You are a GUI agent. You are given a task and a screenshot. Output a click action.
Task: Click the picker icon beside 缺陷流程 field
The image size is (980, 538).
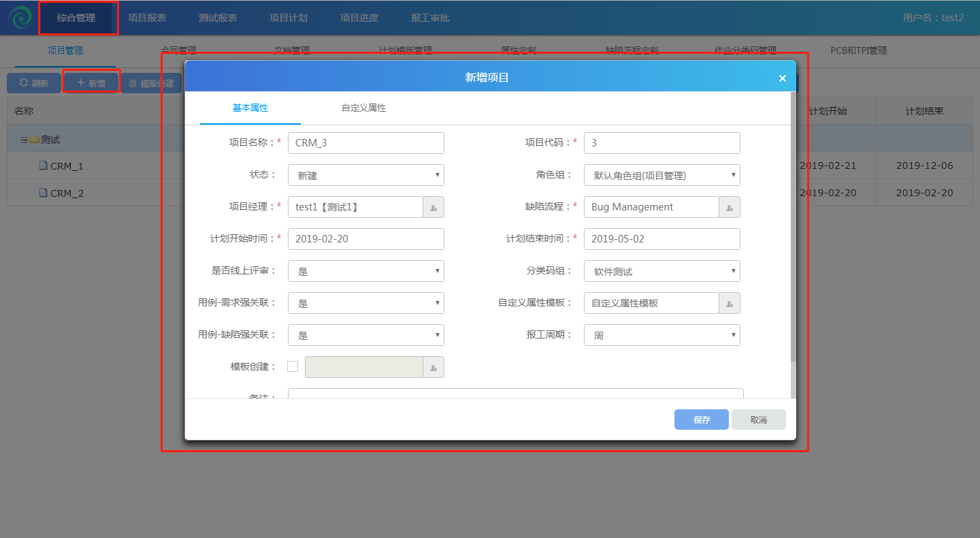click(x=730, y=207)
